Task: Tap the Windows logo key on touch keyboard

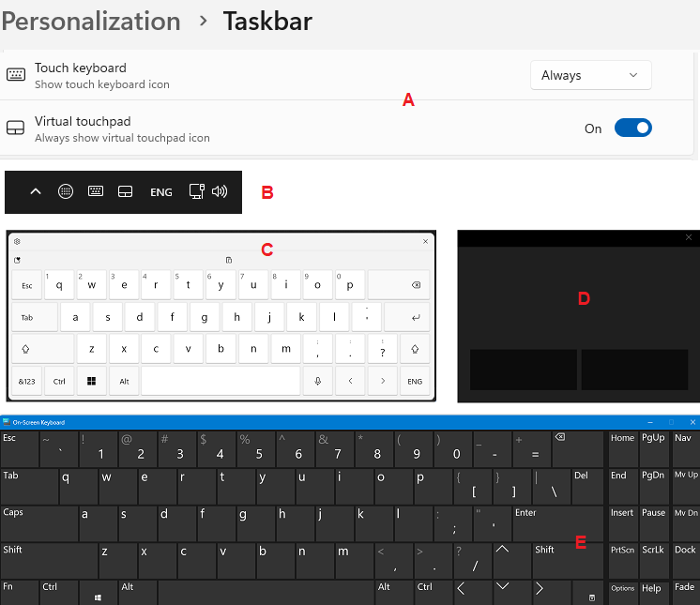Action: 92,381
